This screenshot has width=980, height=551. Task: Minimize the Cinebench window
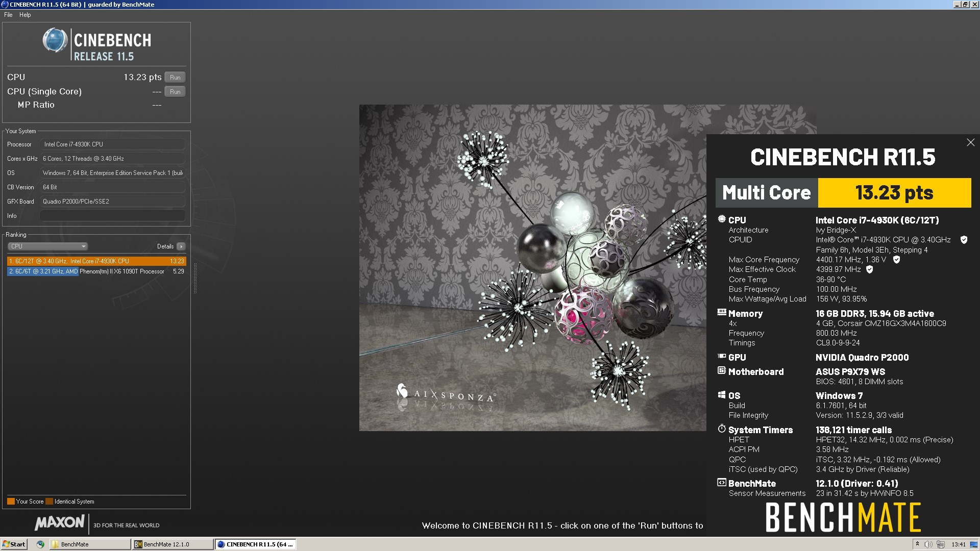(957, 4)
